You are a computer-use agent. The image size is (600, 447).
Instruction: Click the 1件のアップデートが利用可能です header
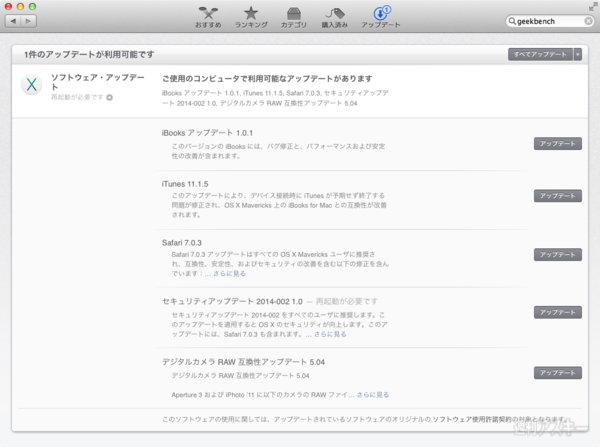pyautogui.click(x=89, y=54)
